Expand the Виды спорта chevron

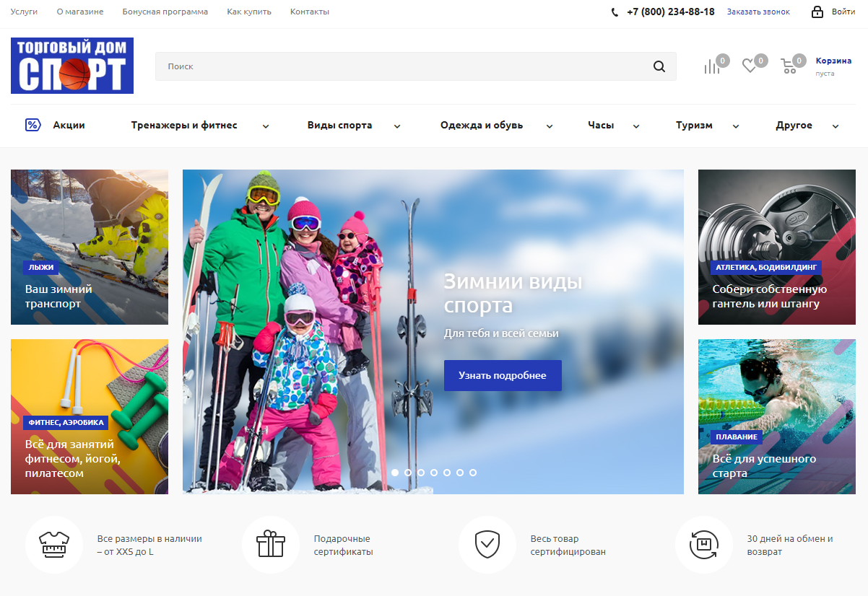(397, 126)
